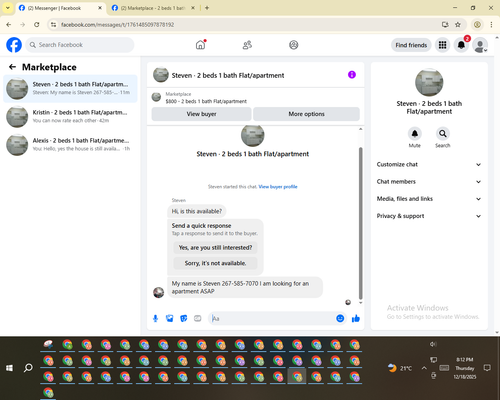
Task: Open the install app icon in address bar
Action: pos(445,25)
